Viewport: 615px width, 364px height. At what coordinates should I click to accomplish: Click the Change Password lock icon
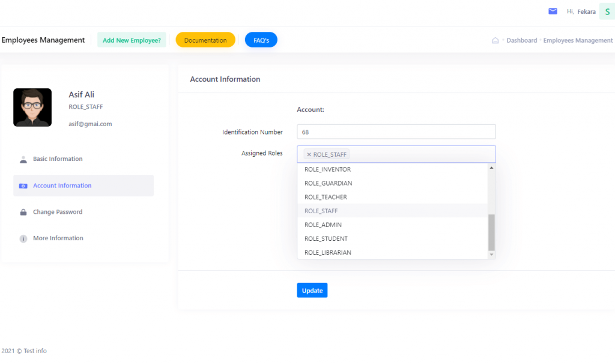point(23,212)
